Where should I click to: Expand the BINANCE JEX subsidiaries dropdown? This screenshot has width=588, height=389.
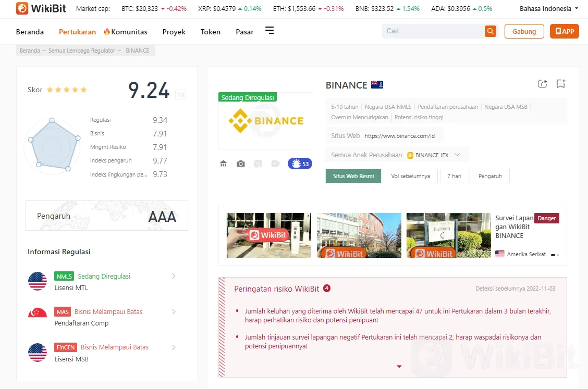click(x=457, y=155)
